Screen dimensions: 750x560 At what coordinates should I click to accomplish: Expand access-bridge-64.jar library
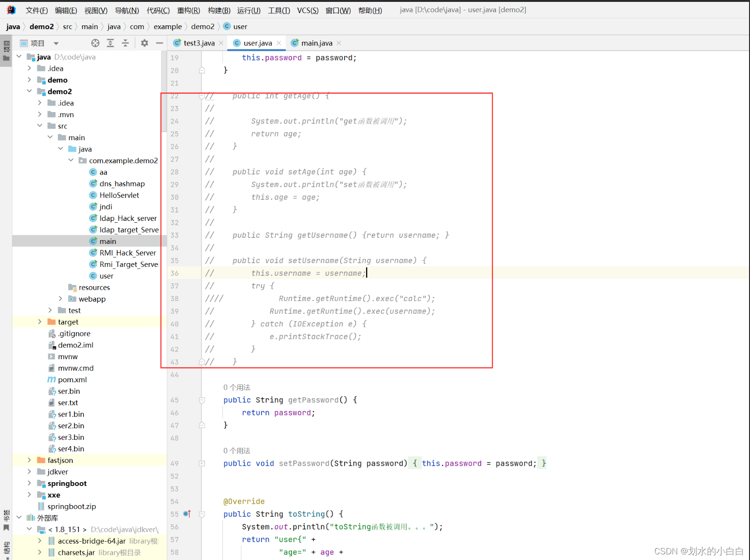coord(39,541)
